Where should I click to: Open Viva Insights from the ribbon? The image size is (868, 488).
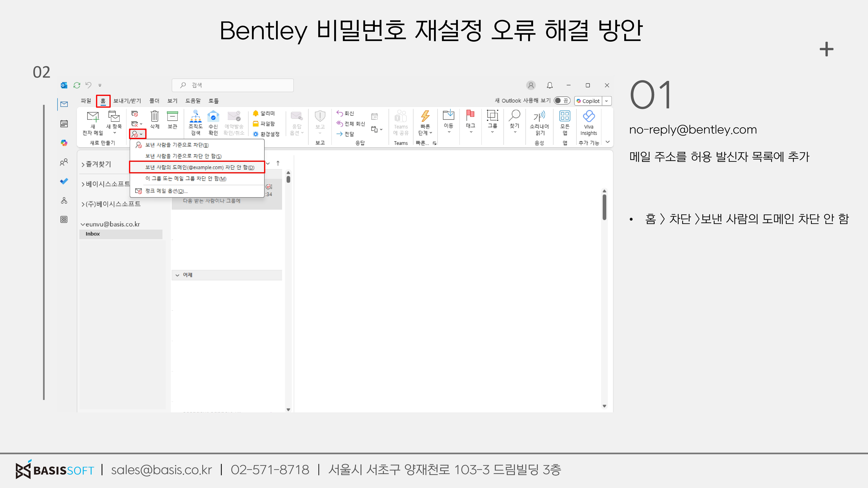coord(588,117)
